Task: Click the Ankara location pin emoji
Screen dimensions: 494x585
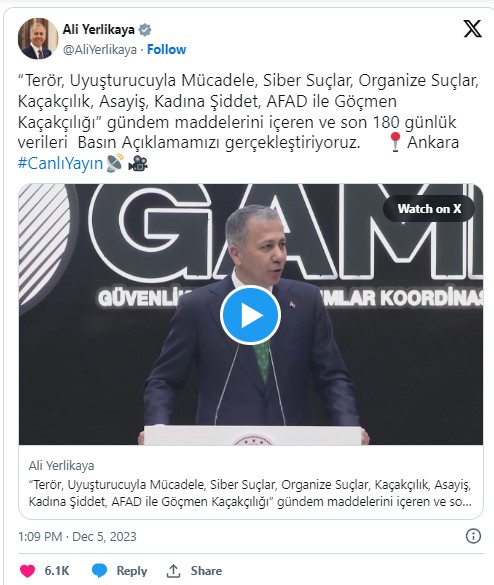Action: click(x=395, y=142)
